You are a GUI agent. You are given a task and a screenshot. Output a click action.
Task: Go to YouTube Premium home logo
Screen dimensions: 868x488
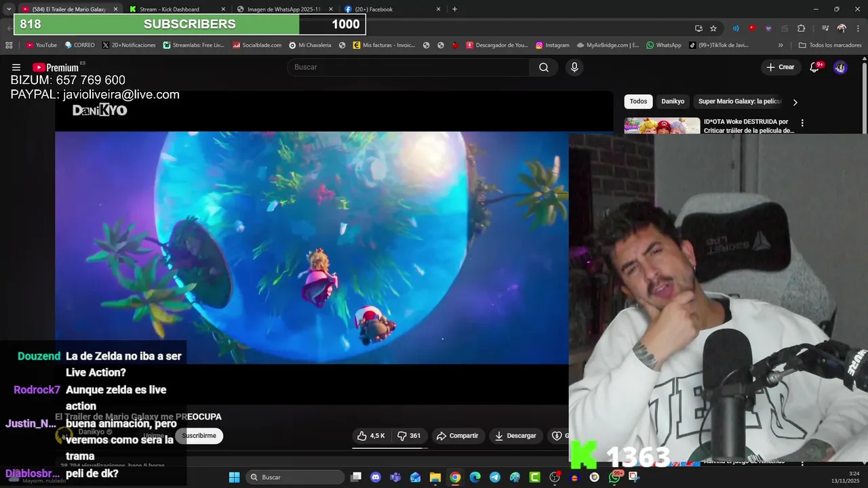coord(56,67)
